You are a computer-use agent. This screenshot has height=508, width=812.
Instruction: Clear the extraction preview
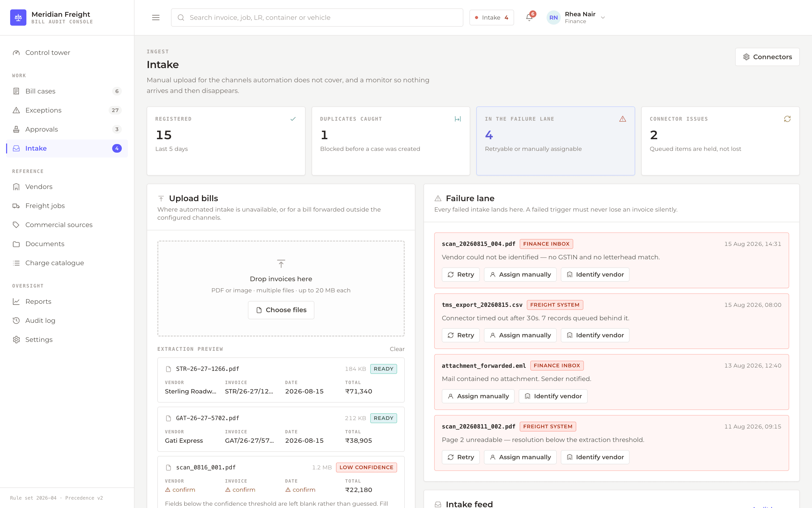pos(397,349)
